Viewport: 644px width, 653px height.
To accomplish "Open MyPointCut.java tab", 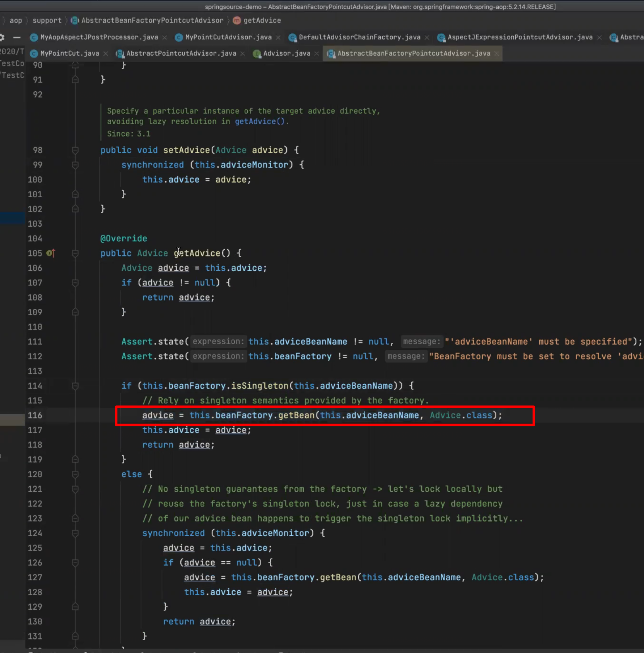I will (69, 53).
